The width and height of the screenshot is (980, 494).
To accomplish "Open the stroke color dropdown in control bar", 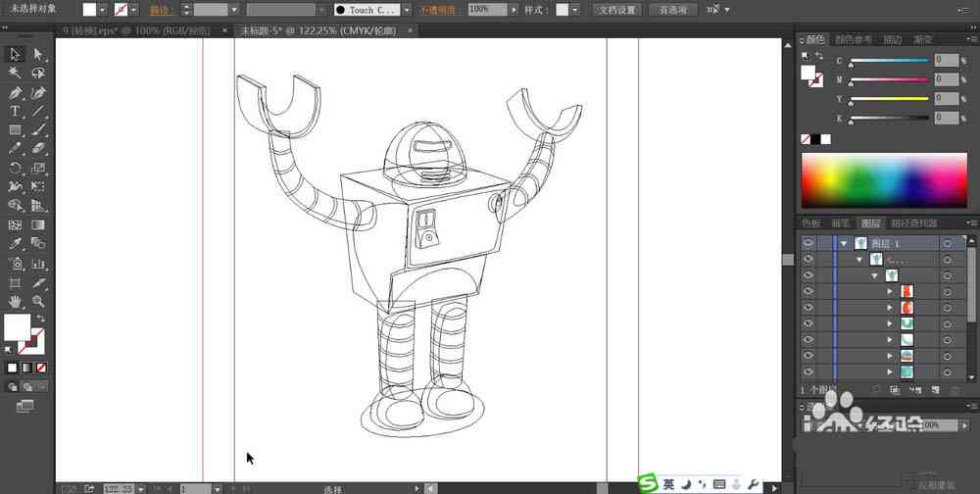I will coord(133,10).
